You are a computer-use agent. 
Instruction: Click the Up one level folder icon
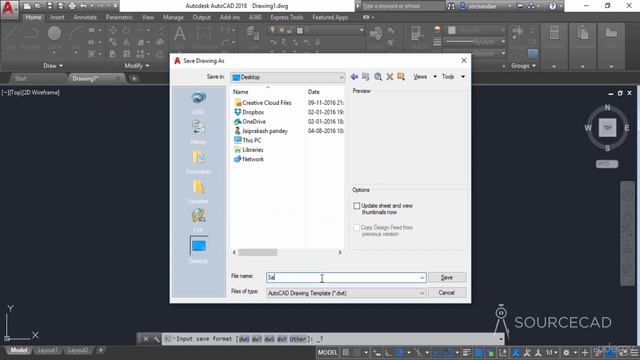366,77
